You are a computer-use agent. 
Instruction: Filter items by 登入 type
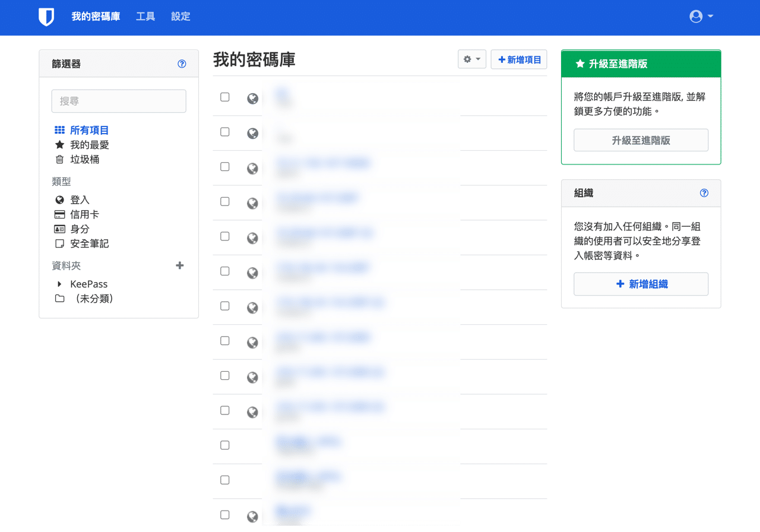coord(80,200)
